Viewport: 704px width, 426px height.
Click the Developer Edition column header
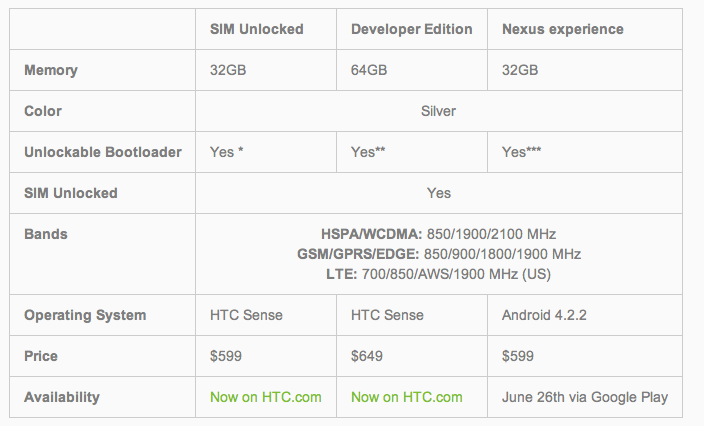(411, 29)
